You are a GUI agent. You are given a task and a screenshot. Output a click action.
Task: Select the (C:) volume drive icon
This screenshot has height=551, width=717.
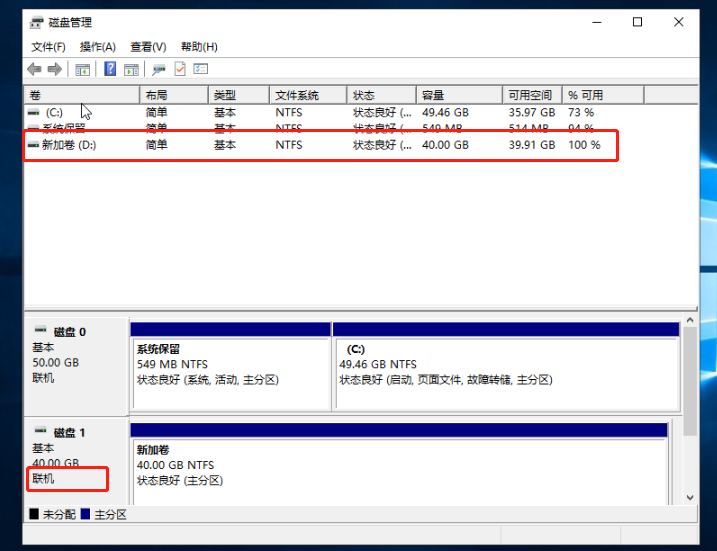point(33,112)
